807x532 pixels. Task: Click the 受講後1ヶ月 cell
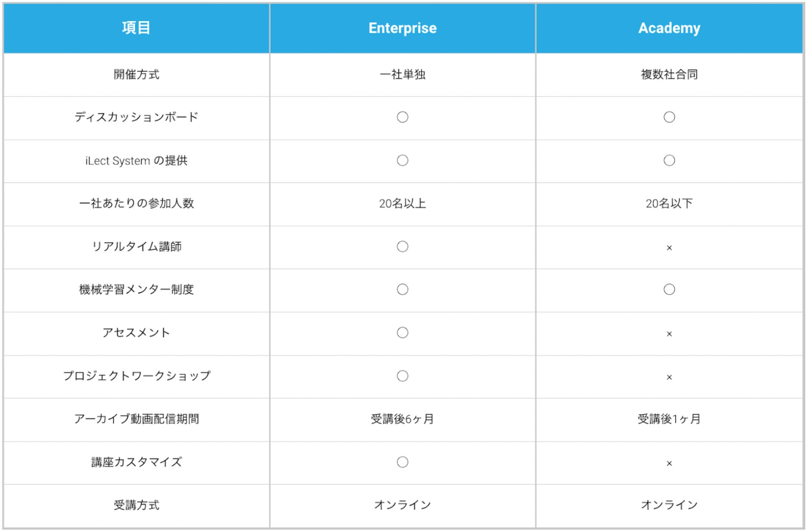click(669, 419)
